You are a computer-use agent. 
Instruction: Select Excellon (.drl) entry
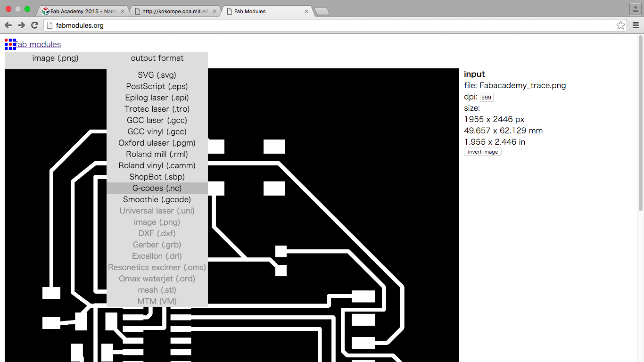(157, 256)
